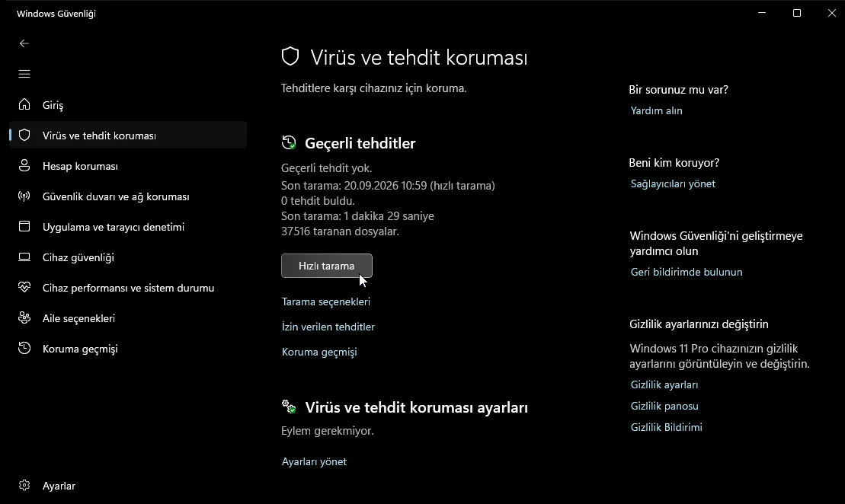This screenshot has width=845, height=504.
Task: Click the back arrow icon
Action: point(24,43)
